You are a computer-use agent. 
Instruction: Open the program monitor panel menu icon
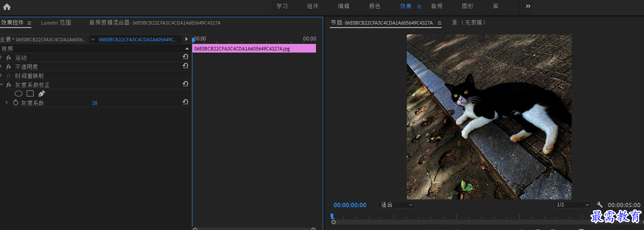pos(440,23)
